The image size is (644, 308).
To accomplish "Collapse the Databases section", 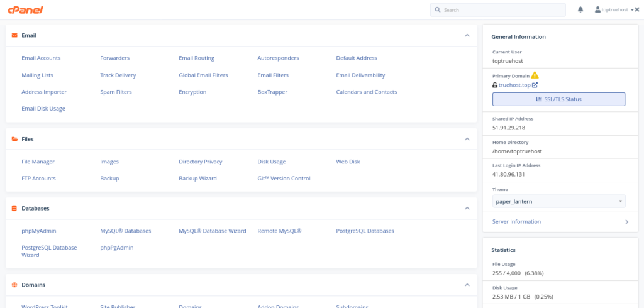I will 467,208.
